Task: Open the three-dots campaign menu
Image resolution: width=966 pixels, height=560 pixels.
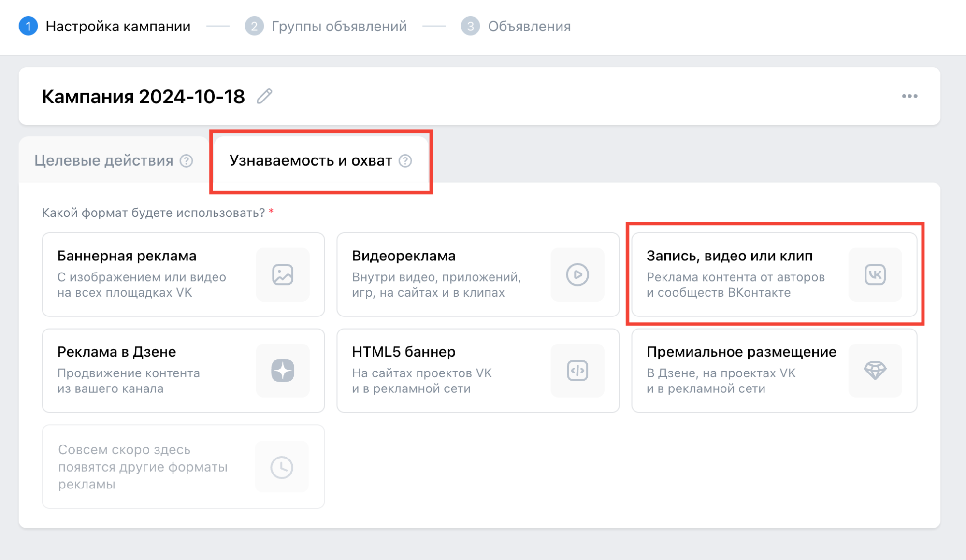Action: coord(909,96)
